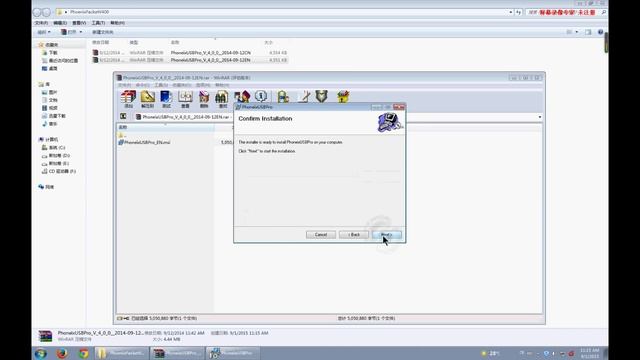This screenshot has width=640, height=360.
Task: Open the WinRAR Commands menu
Action: tap(142, 85)
